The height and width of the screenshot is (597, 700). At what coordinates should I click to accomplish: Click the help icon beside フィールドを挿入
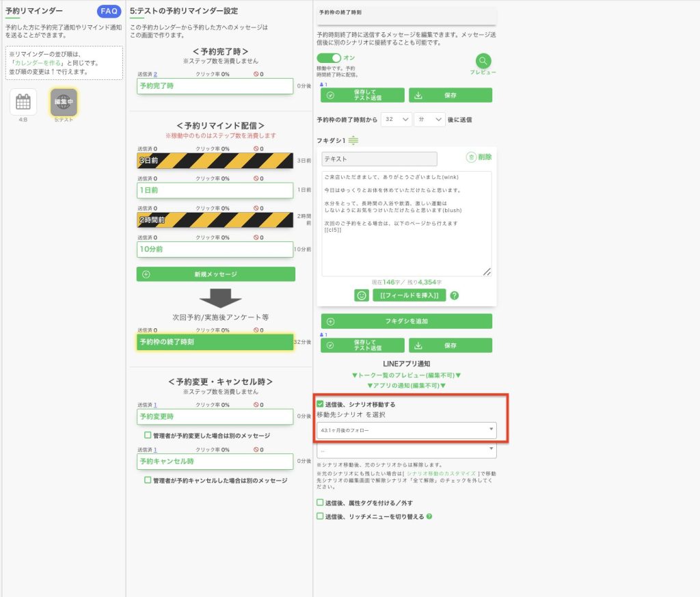[x=454, y=295]
